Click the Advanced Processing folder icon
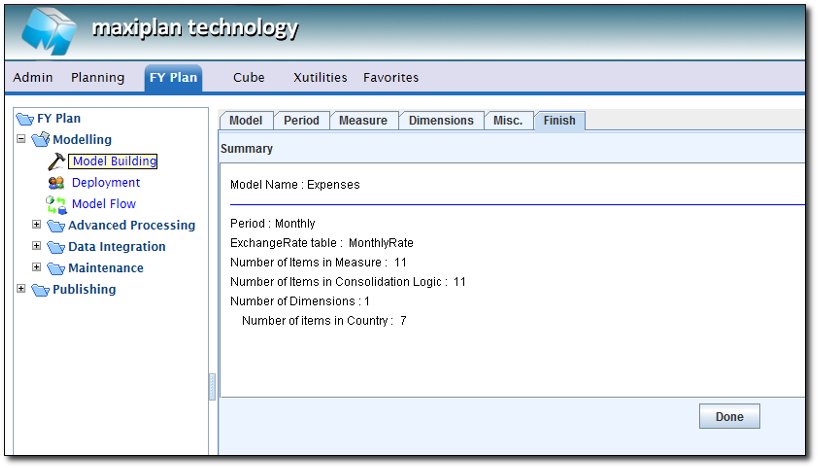The image size is (818, 468). (56, 226)
